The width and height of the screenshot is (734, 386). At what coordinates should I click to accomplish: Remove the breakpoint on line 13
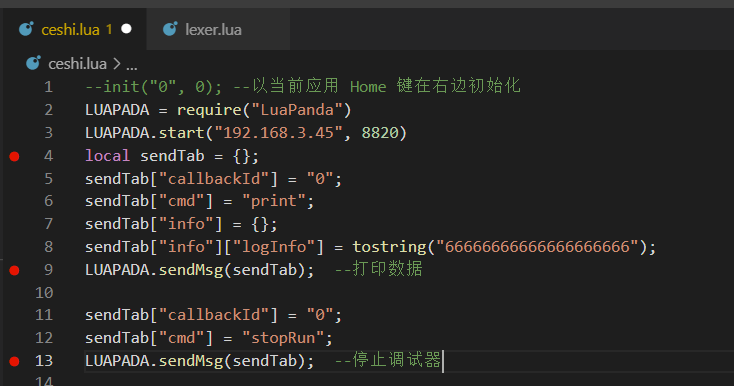(x=15, y=361)
